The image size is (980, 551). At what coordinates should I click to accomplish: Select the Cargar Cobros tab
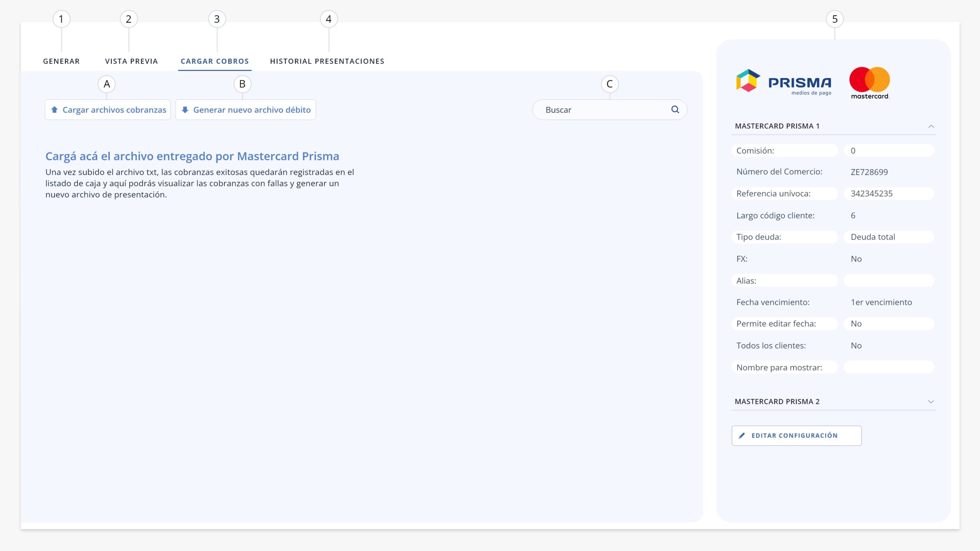pos(215,61)
